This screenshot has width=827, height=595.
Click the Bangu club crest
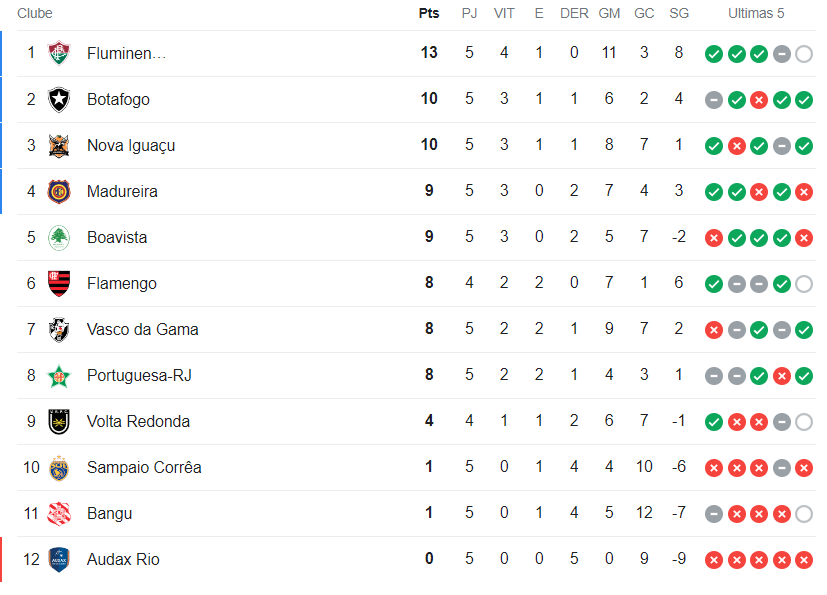(59, 513)
